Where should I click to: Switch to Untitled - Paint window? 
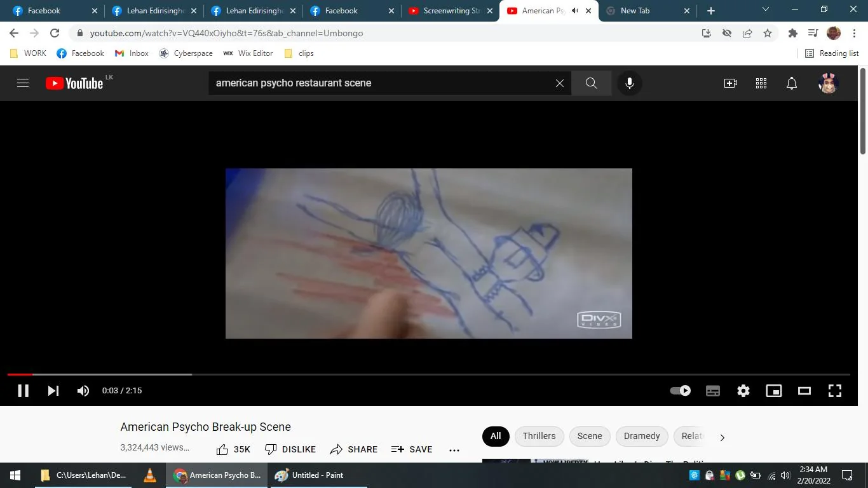point(318,475)
